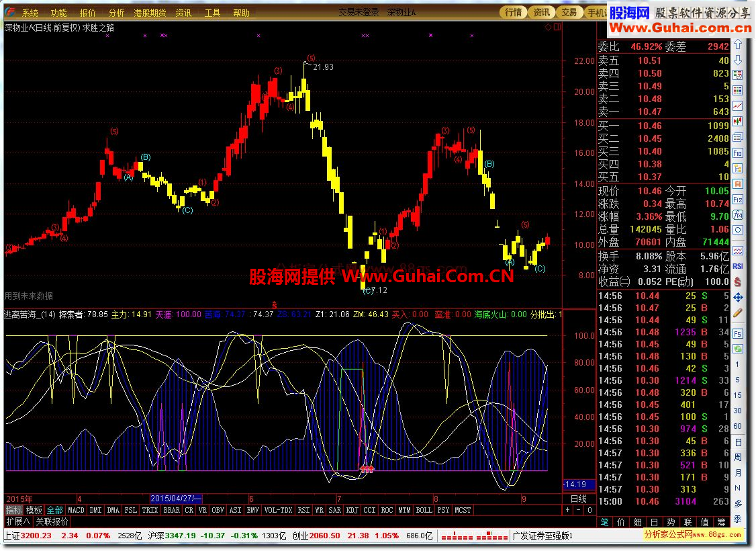Select the 模板 tab
The width and height of the screenshot is (756, 551).
34,510
